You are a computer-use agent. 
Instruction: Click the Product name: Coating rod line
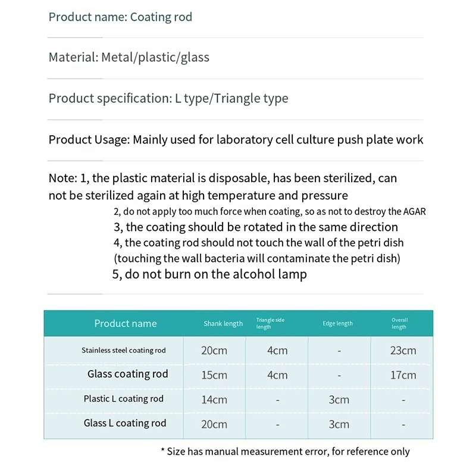pos(120,17)
